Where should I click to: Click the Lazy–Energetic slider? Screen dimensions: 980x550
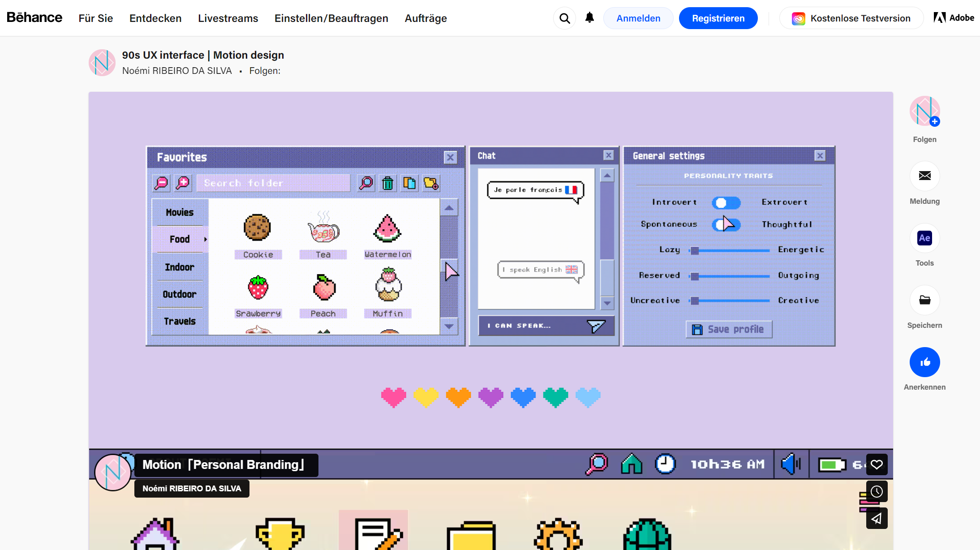pos(730,250)
